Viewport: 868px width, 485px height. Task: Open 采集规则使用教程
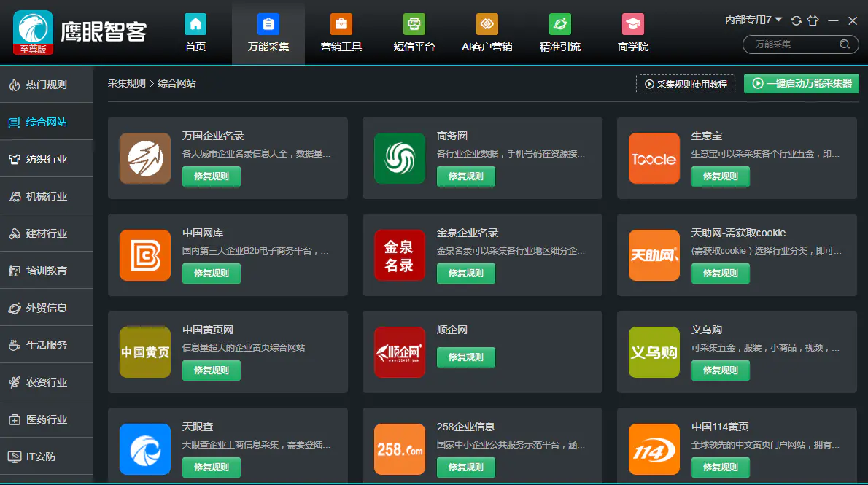685,84
